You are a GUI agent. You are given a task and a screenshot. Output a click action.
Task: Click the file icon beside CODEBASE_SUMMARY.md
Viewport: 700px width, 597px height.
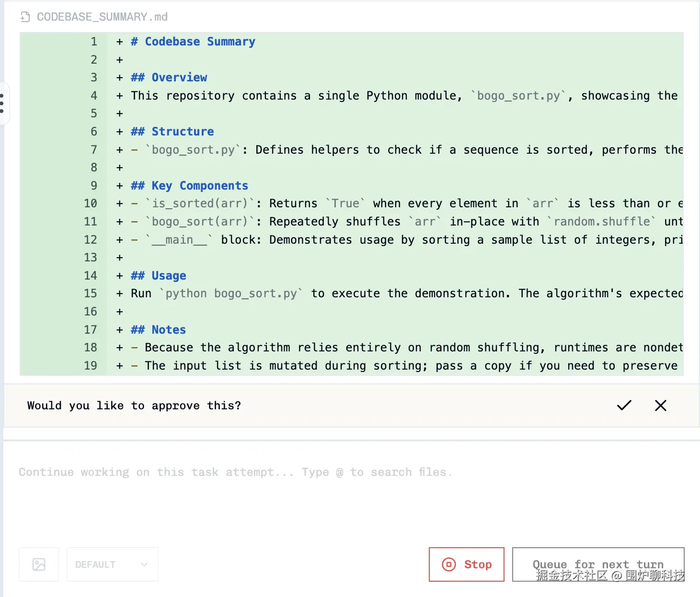[x=25, y=17]
